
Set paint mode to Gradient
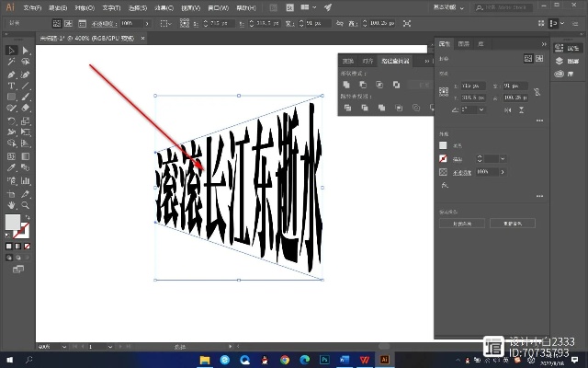click(x=18, y=247)
